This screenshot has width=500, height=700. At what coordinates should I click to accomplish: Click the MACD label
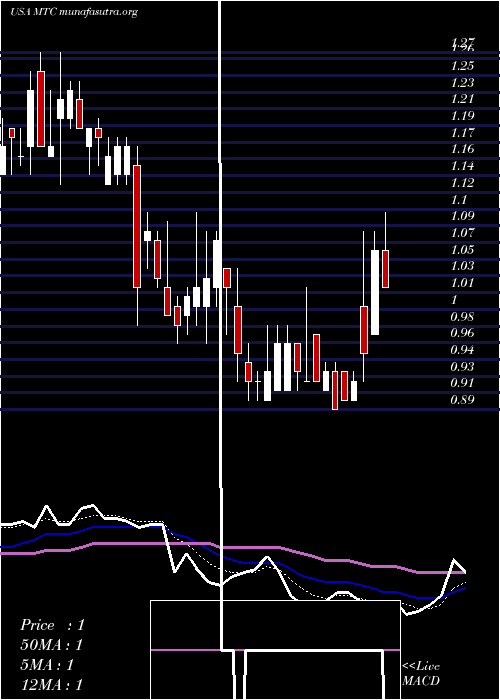pos(421,681)
